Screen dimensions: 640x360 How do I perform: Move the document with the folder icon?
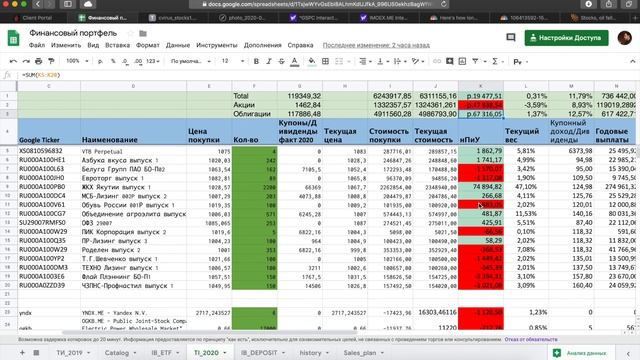click(x=143, y=33)
